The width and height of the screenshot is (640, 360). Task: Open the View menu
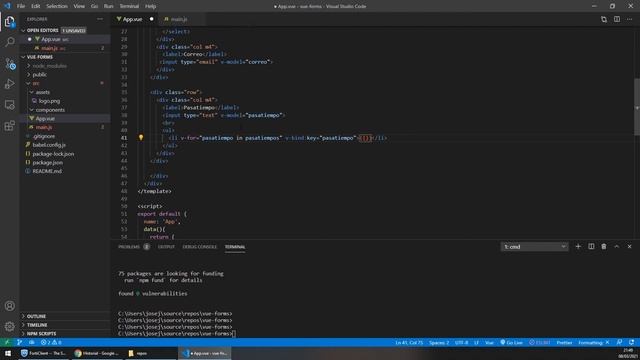(79, 6)
